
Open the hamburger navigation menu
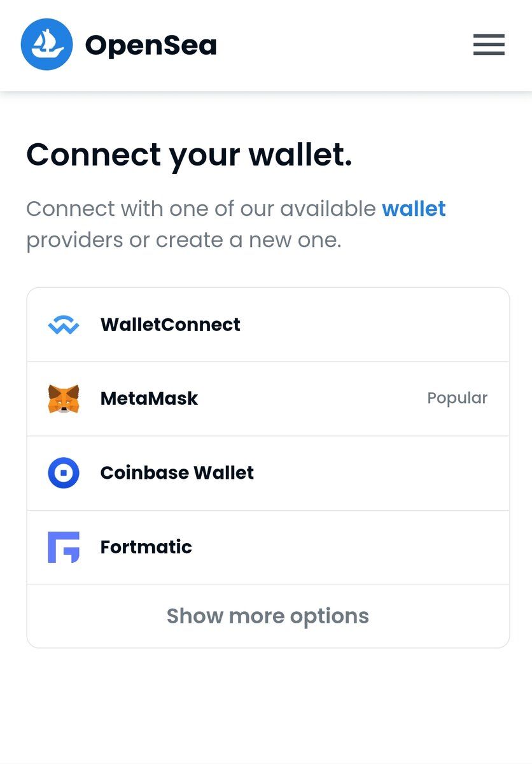click(489, 45)
